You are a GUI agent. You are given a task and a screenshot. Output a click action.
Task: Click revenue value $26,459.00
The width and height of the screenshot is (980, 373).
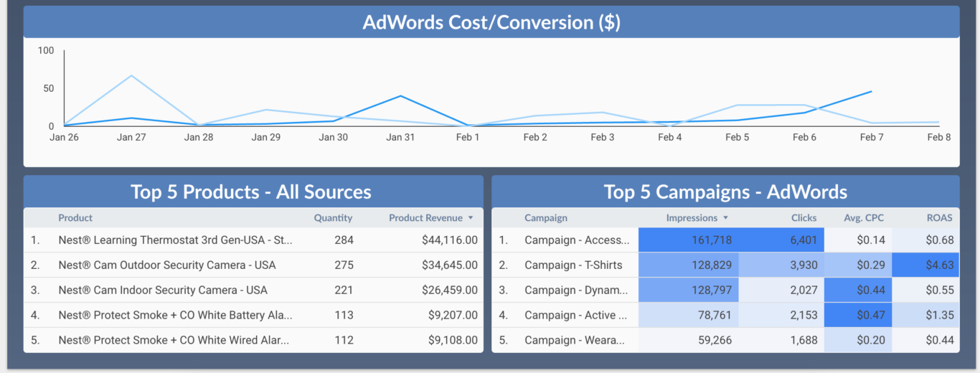[x=450, y=290]
